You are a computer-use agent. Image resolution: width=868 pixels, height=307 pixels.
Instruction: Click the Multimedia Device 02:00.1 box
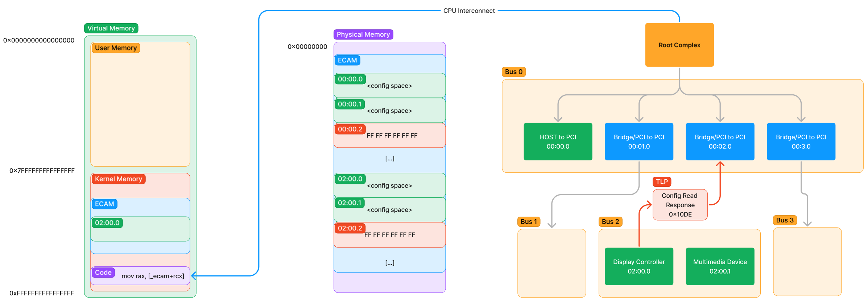click(720, 266)
